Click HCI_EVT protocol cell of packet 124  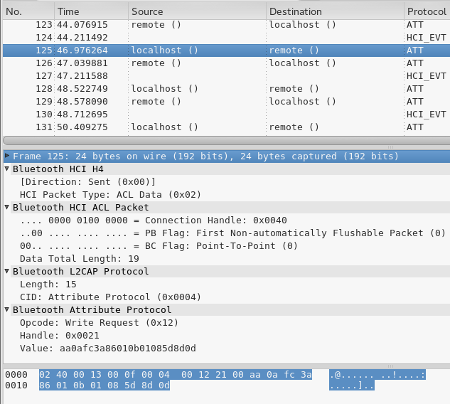[x=426, y=37]
